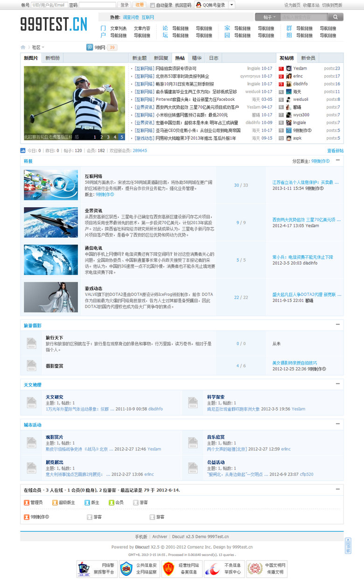Click the 旅行天下 forum document icon

(31, 343)
